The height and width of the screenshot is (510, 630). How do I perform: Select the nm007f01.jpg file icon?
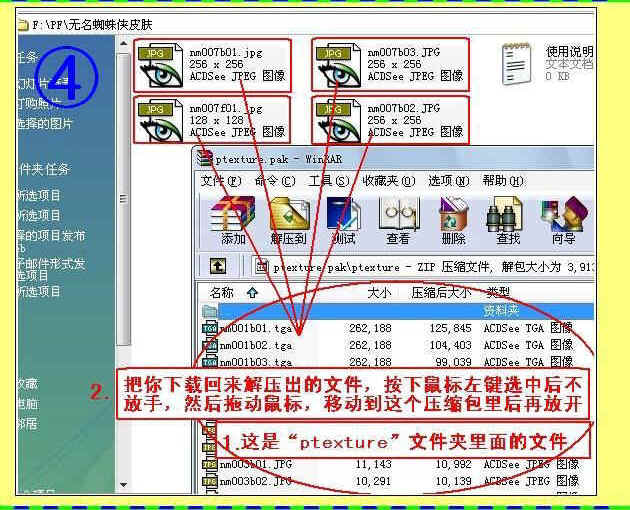point(160,121)
